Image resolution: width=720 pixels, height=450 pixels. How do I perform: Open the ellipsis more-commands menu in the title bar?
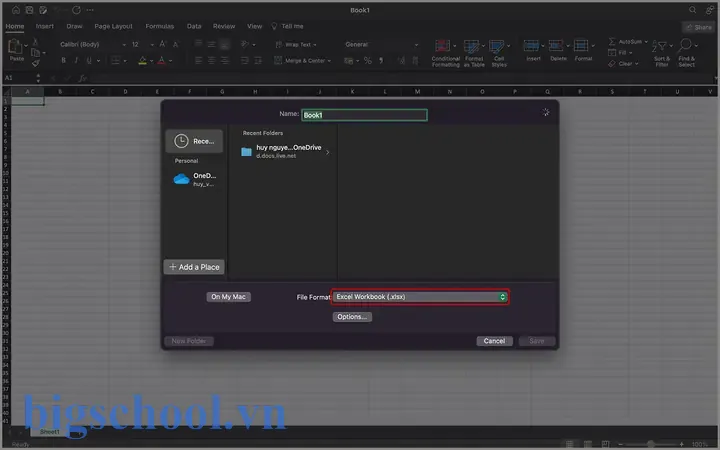point(90,10)
